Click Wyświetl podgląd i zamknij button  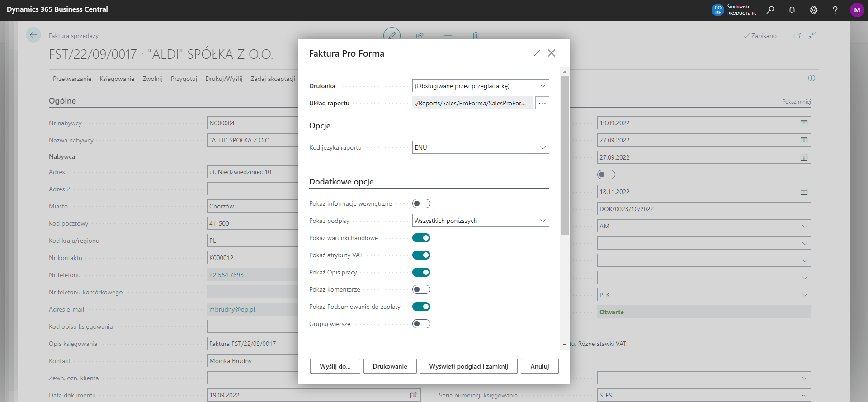click(468, 366)
